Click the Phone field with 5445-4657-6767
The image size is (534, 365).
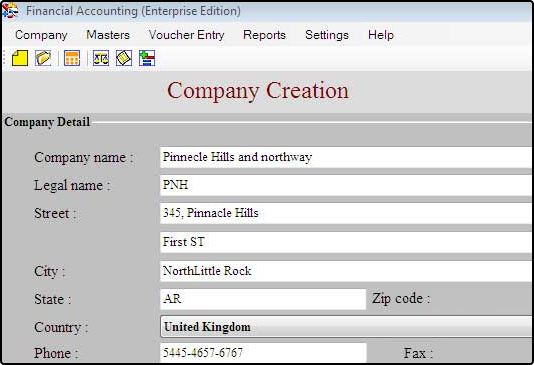tap(263, 353)
